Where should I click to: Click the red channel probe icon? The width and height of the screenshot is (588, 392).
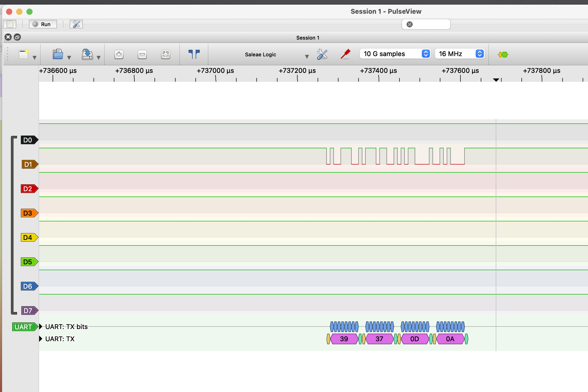click(346, 54)
